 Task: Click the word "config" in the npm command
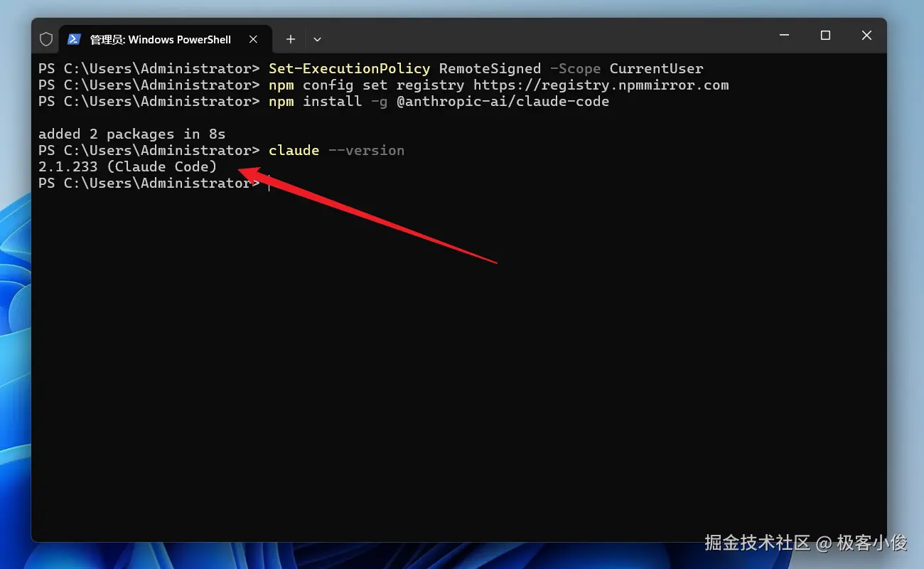click(328, 85)
